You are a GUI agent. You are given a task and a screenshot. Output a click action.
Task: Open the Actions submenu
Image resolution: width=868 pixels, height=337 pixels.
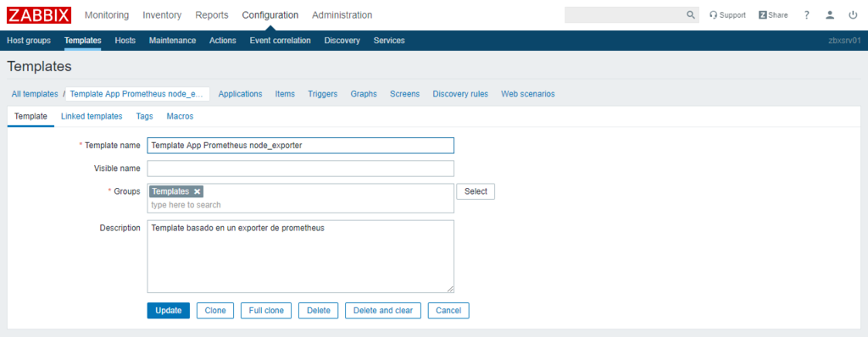[x=223, y=41]
